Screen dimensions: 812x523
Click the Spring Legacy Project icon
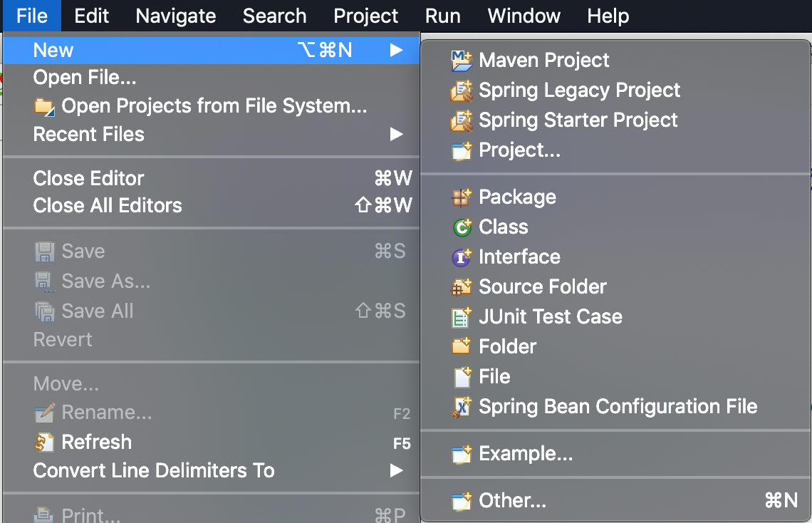point(462,90)
